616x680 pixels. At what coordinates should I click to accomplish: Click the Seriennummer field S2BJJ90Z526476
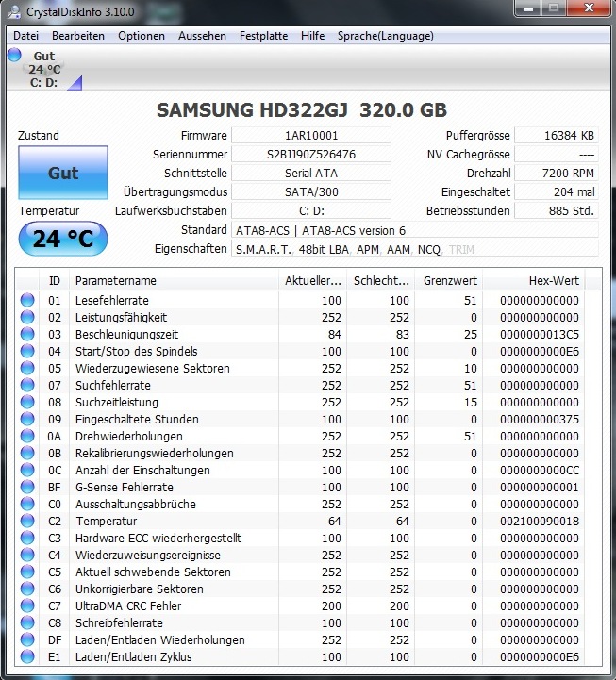tap(311, 154)
